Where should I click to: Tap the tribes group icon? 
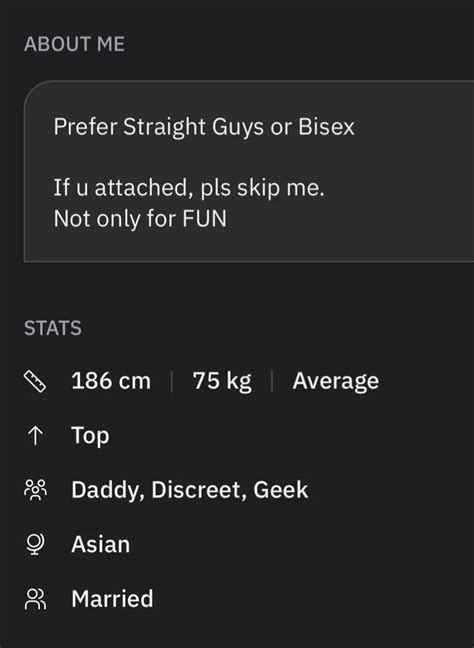(x=36, y=490)
